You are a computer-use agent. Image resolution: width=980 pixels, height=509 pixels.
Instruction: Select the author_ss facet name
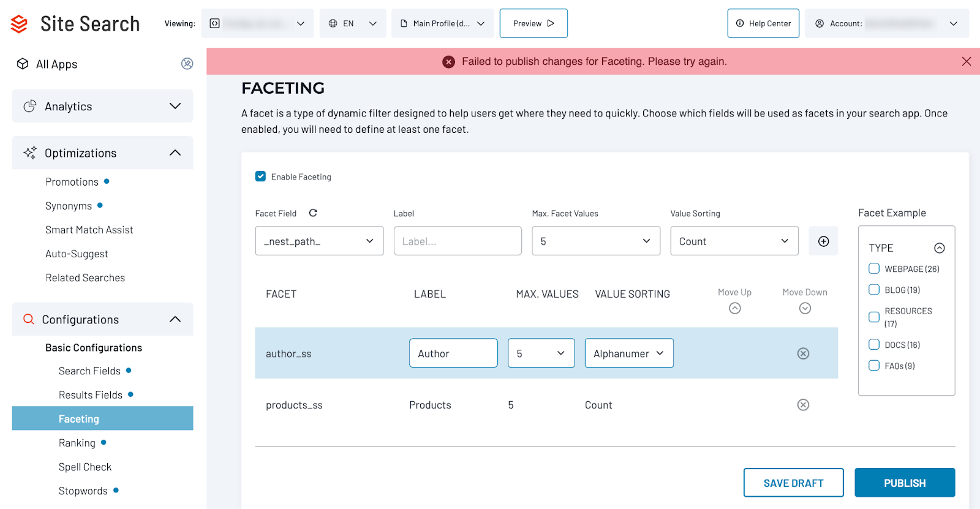[x=288, y=353]
